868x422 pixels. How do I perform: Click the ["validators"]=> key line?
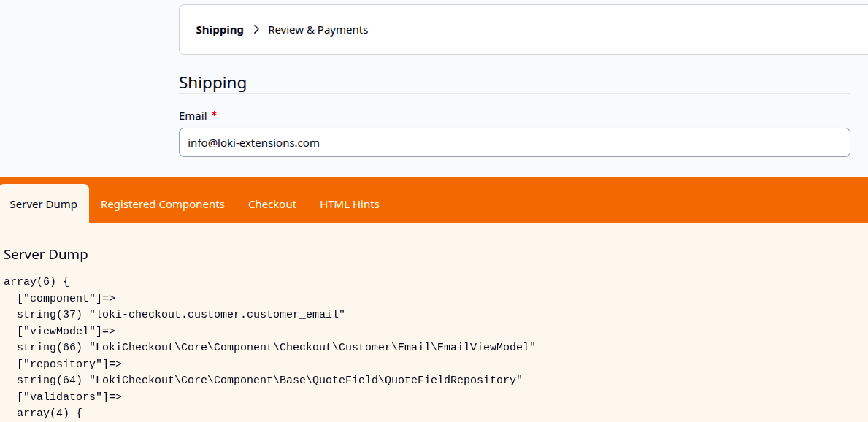click(x=69, y=396)
